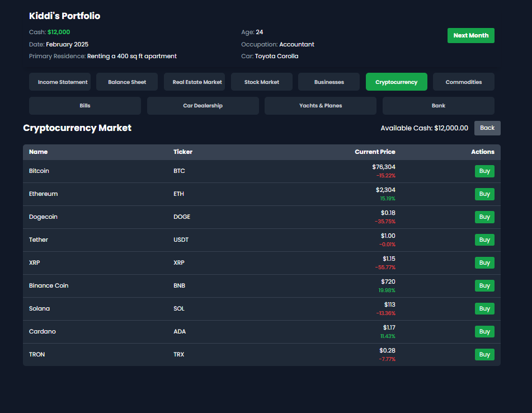The height and width of the screenshot is (413, 532).
Task: Go to the Stock Market tab
Action: (262, 82)
